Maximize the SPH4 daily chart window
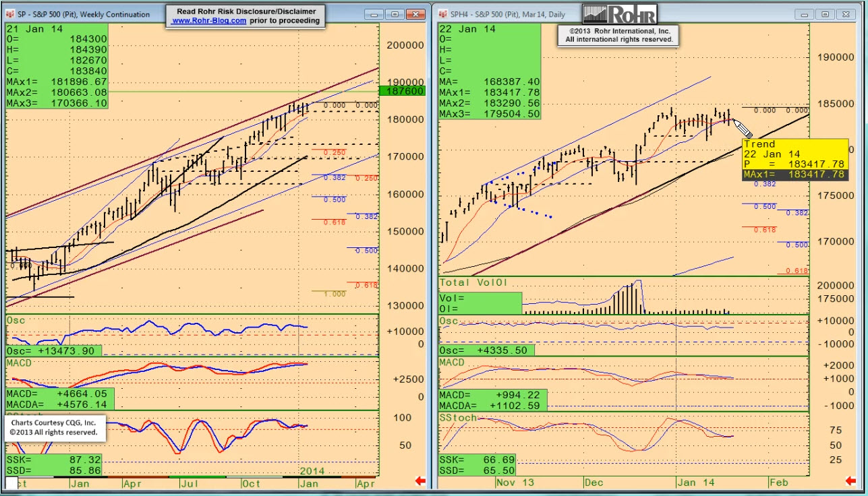Screen dimensions: 868x496 [x=827, y=14]
